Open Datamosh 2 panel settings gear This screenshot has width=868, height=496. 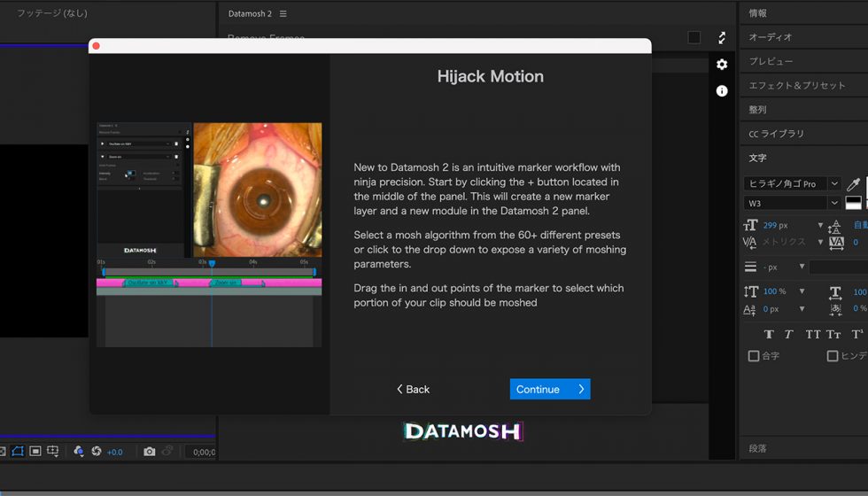[722, 64]
